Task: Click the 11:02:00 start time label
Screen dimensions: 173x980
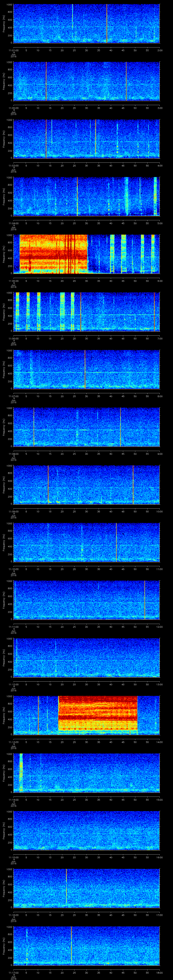Action: click(x=14, y=108)
